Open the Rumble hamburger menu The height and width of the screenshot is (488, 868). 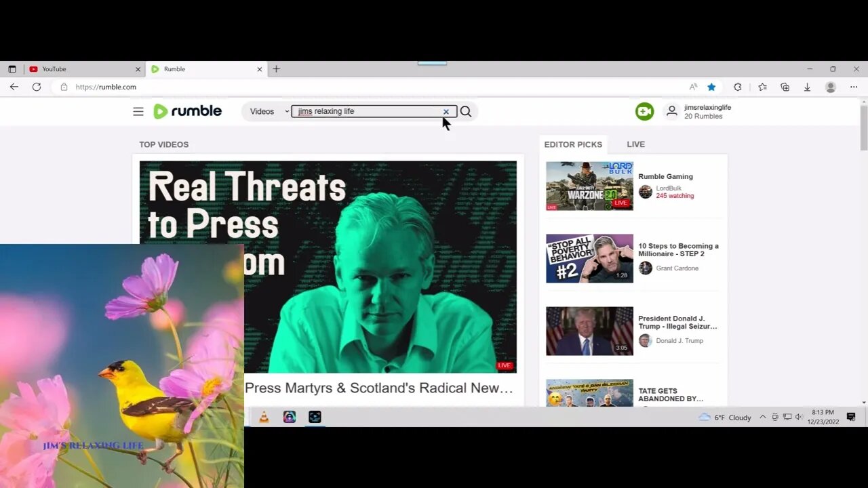138,112
